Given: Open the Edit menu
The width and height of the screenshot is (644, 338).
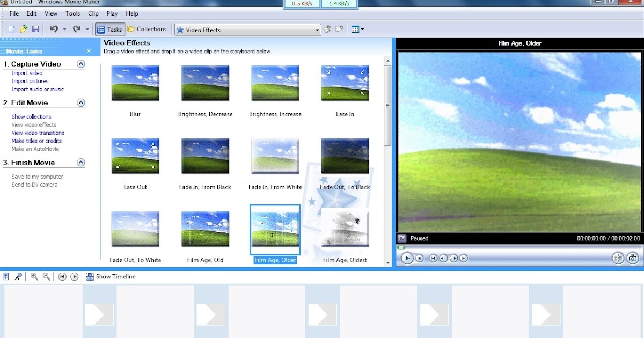Looking at the screenshot, I should tap(32, 13).
